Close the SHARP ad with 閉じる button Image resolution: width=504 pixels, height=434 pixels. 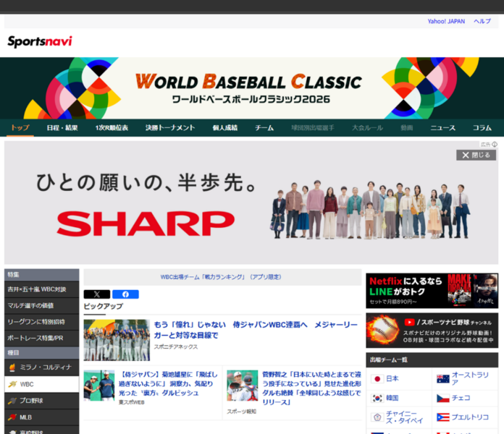tap(476, 155)
